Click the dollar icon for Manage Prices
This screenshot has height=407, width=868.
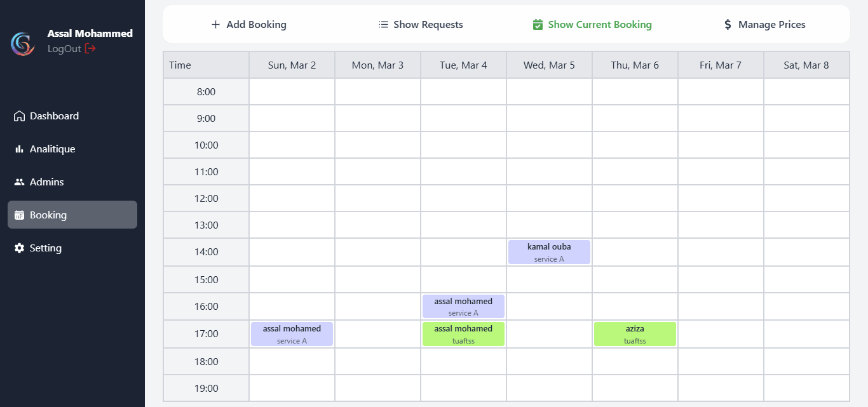point(728,25)
